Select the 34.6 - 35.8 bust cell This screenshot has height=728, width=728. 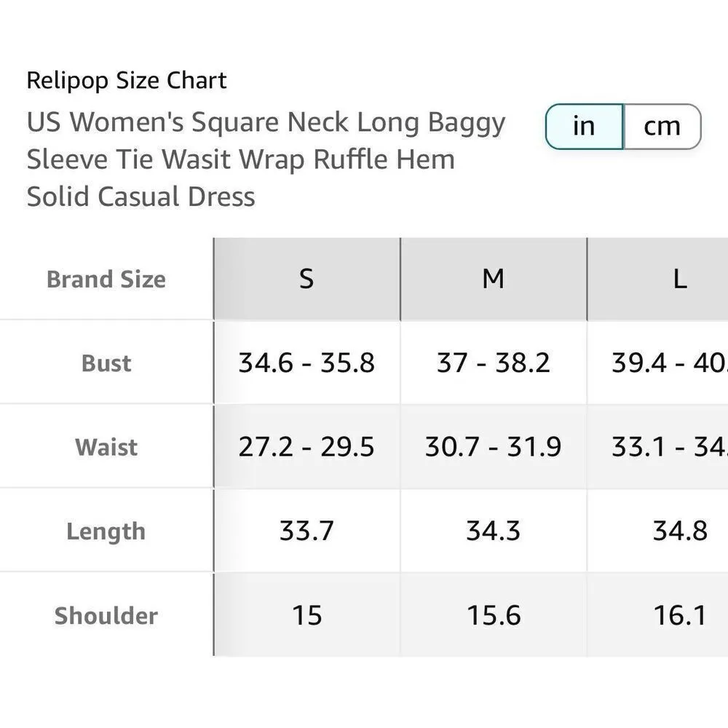(306, 363)
